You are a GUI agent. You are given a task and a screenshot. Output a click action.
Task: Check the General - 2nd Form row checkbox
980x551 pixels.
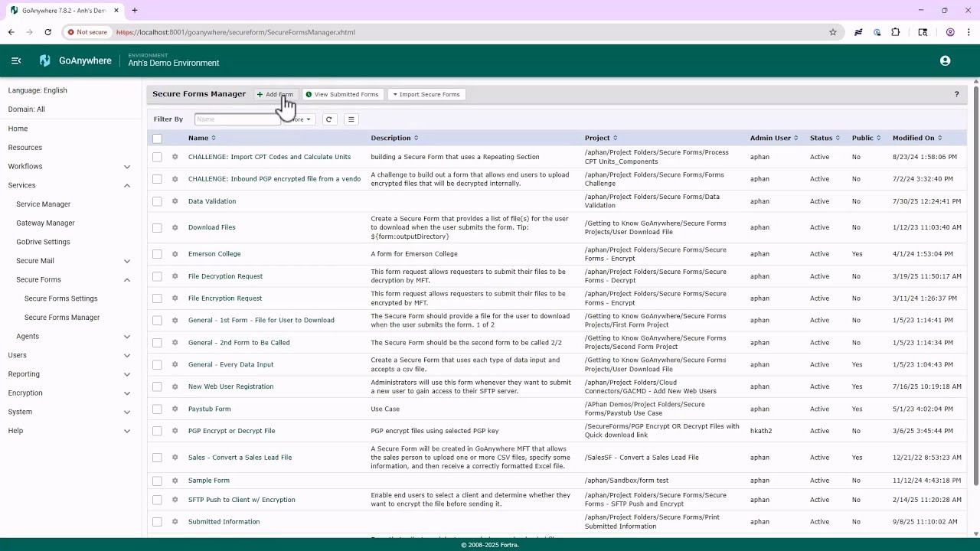click(x=157, y=343)
